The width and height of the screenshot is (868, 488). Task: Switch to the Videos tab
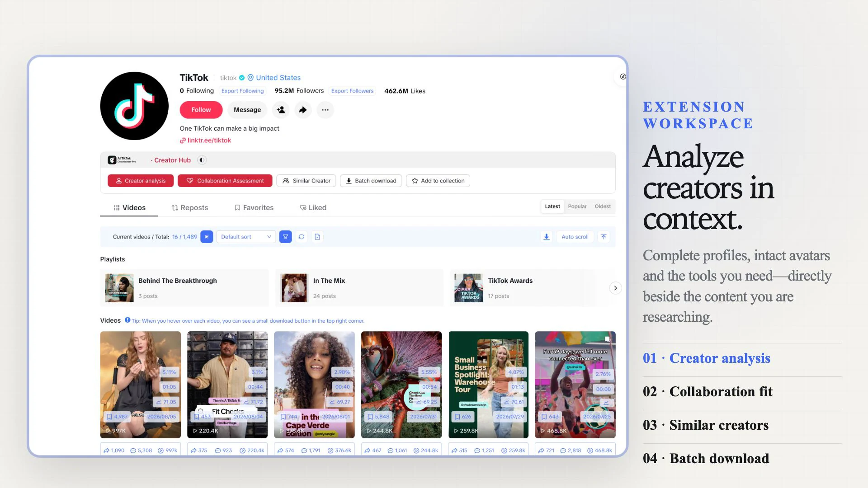[129, 208]
